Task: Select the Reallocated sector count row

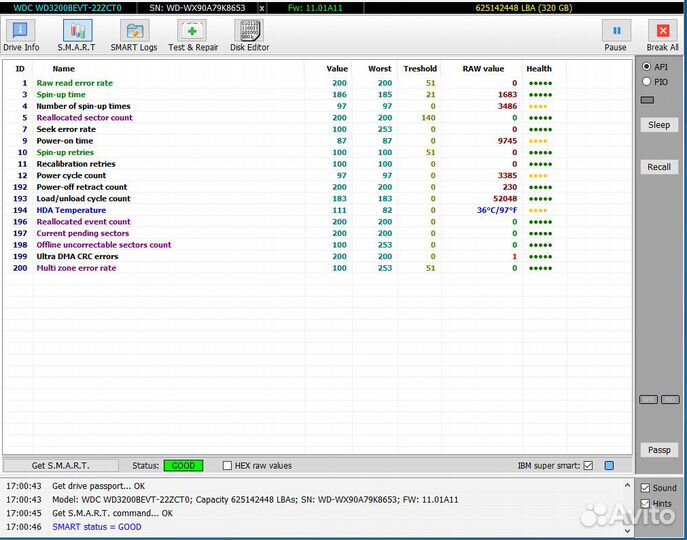Action: click(x=84, y=118)
